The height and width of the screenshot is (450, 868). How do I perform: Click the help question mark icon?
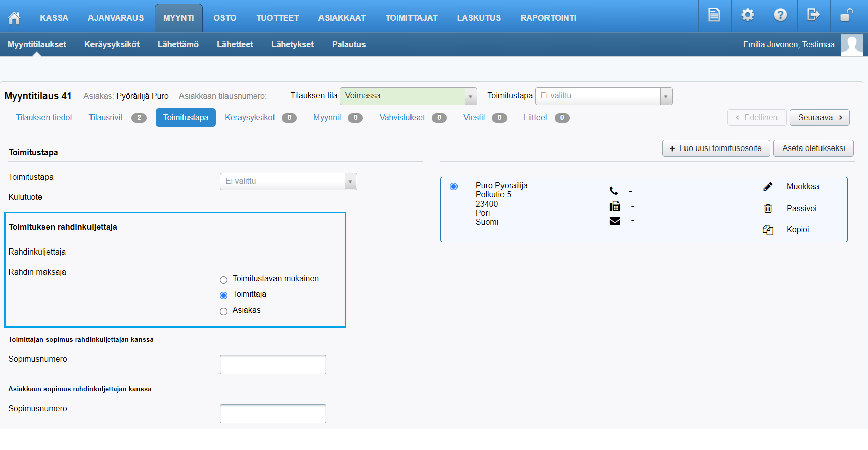coord(780,15)
